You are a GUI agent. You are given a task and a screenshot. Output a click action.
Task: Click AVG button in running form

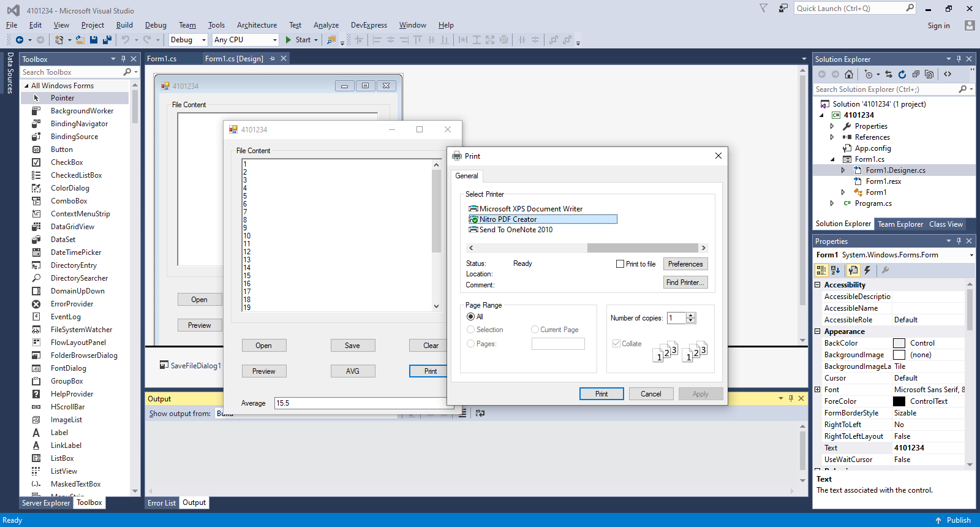(x=353, y=371)
